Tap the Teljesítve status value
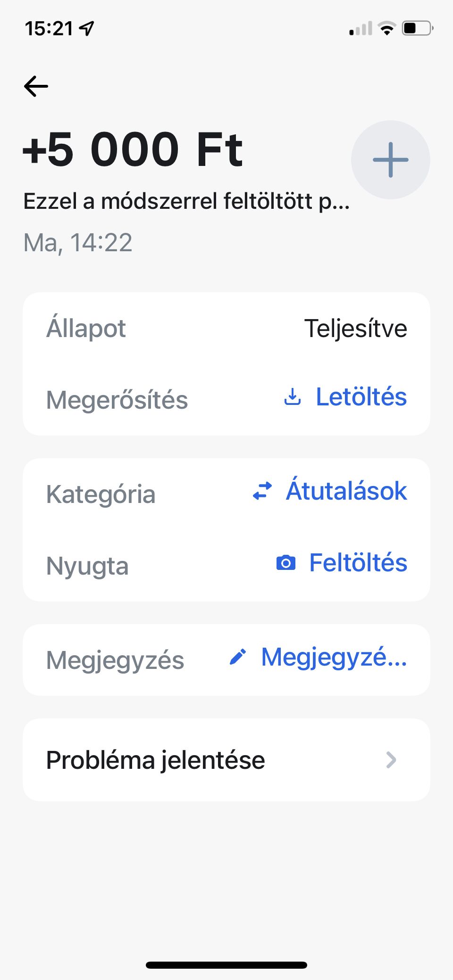453x980 pixels. pos(355,329)
